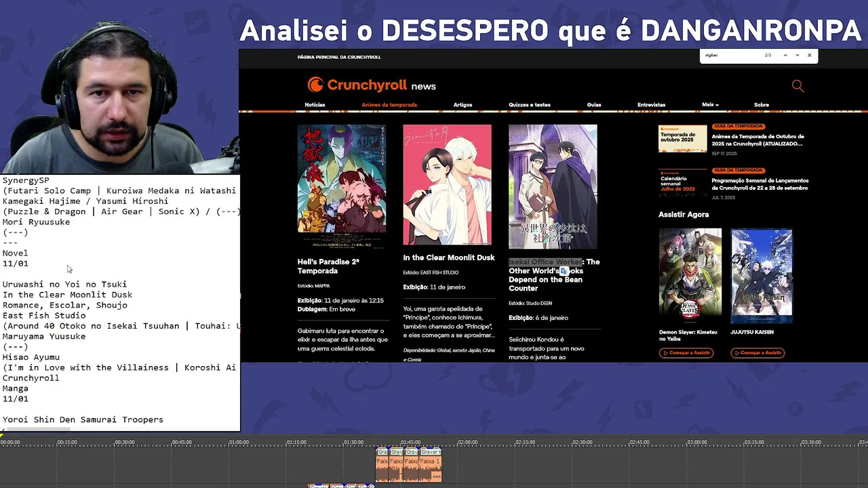
Task: Click second Guia da Temporada tag
Action: (738, 170)
